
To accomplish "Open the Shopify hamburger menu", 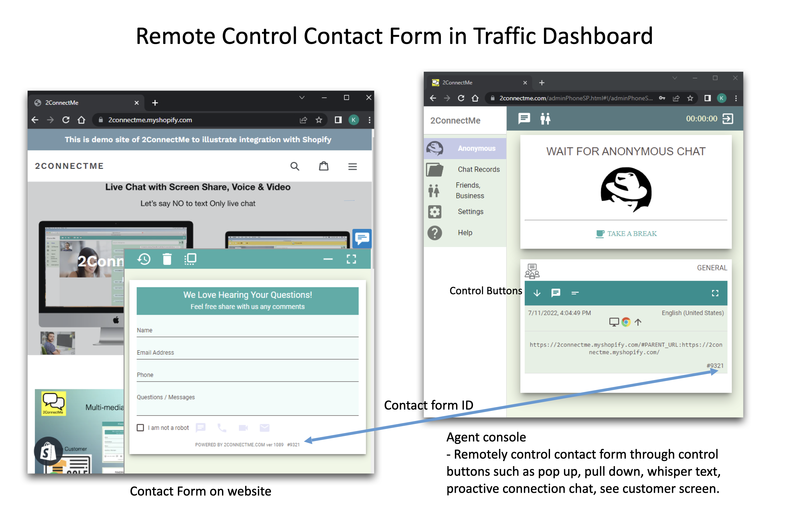I will coord(352,166).
